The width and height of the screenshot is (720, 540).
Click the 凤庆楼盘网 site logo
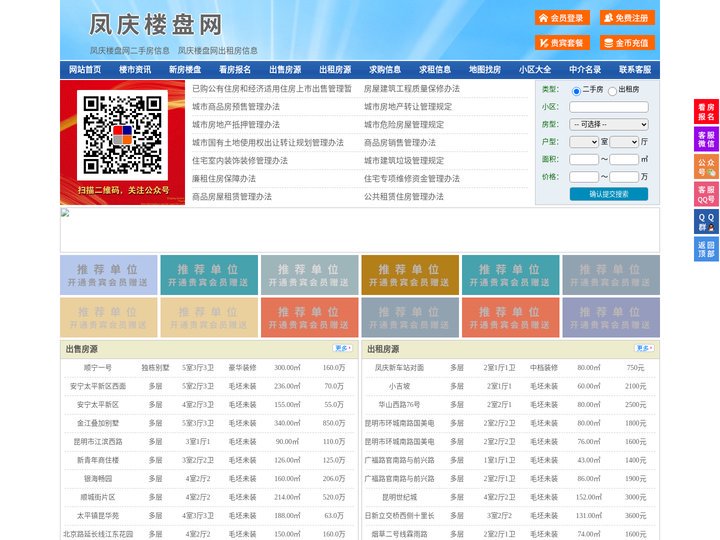pos(156,24)
